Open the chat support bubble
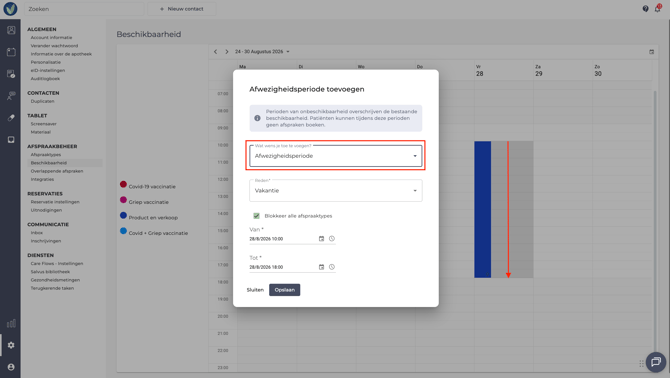The height and width of the screenshot is (378, 670). tap(655, 362)
